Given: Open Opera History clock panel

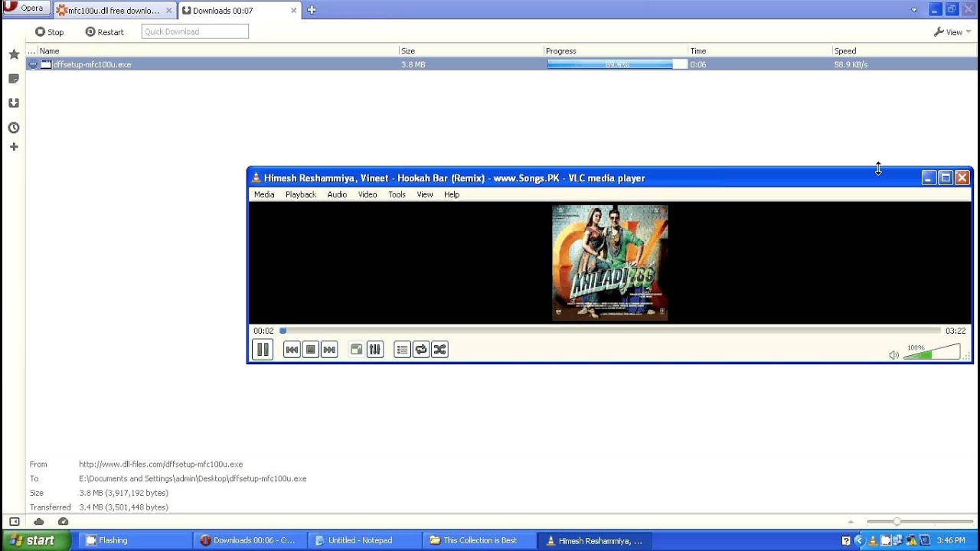Looking at the screenshot, I should 14,128.
